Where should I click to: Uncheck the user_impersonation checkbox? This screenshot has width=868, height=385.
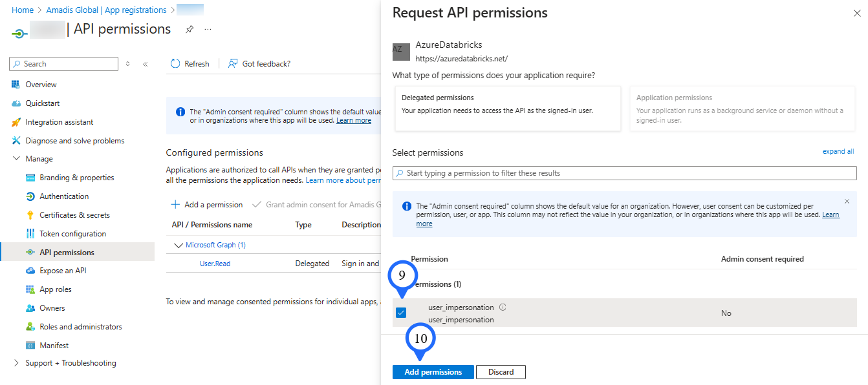(x=401, y=313)
